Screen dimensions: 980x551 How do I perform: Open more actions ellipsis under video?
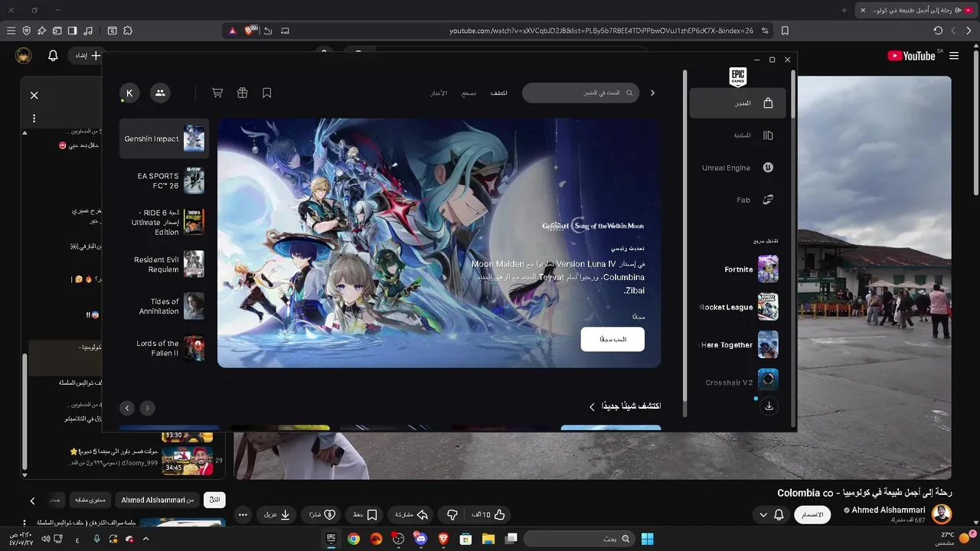click(243, 515)
